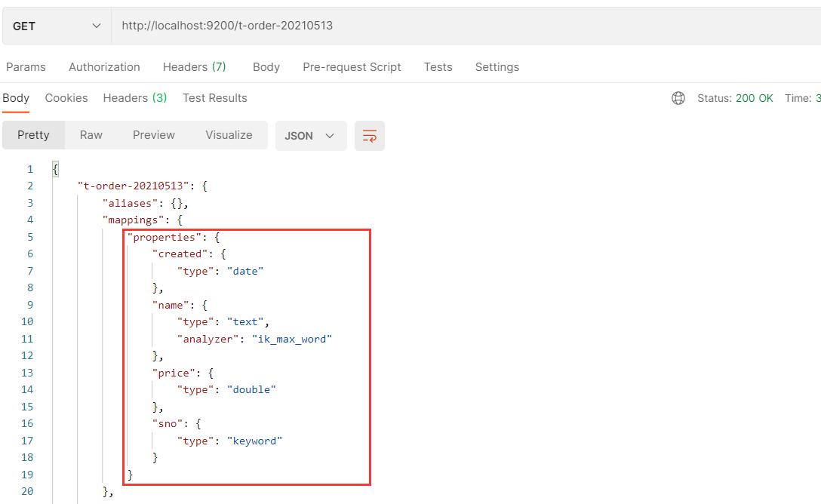Switch to Pre-request Script tab
821x504 pixels.
352,67
